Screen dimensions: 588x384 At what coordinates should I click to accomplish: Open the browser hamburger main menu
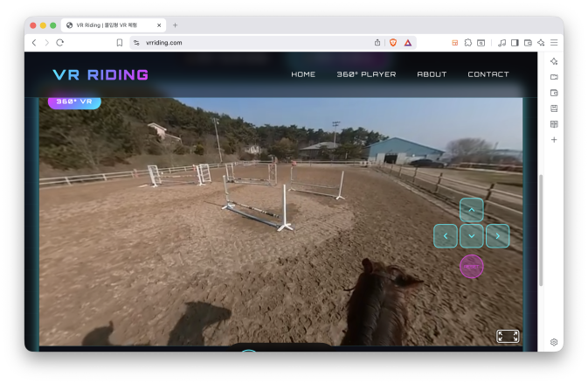pos(554,42)
